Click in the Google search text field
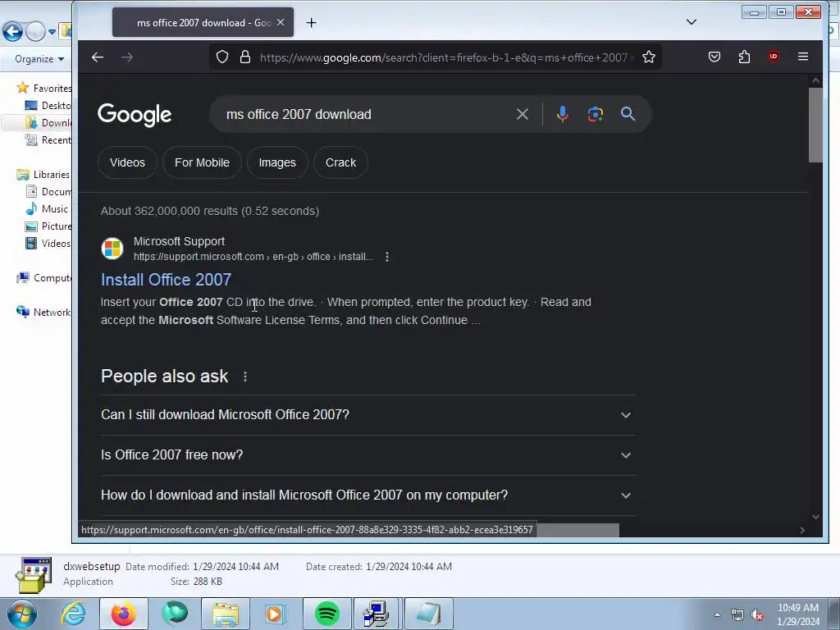This screenshot has height=630, width=840. (364, 114)
